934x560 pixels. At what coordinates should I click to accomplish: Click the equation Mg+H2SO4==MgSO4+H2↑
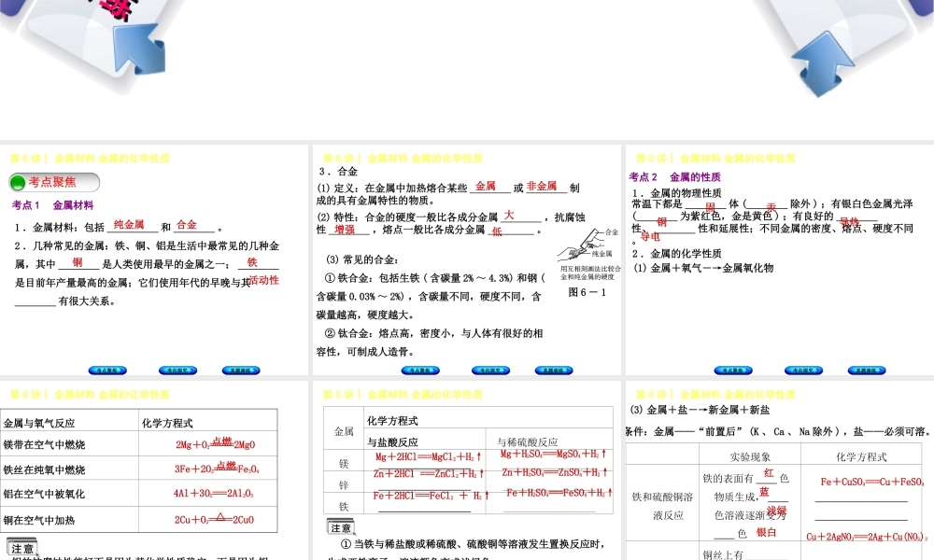(553, 454)
